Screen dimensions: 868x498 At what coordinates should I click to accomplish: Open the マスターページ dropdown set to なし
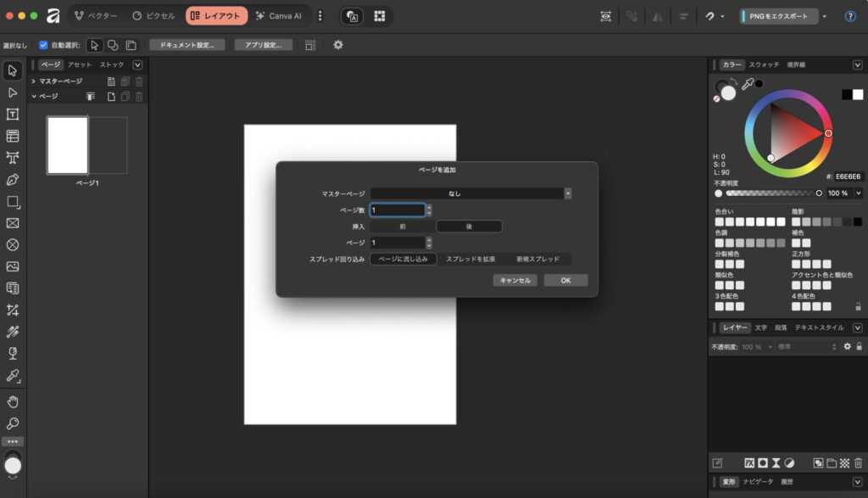(470, 193)
